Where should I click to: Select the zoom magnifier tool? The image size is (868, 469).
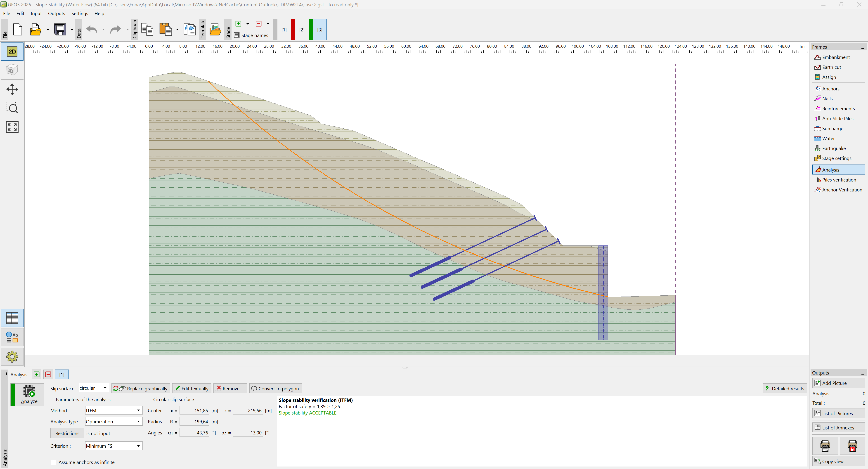(12, 108)
